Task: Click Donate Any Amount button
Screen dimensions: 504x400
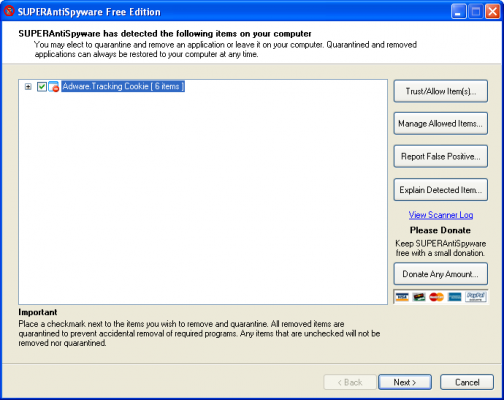Action: [441, 274]
